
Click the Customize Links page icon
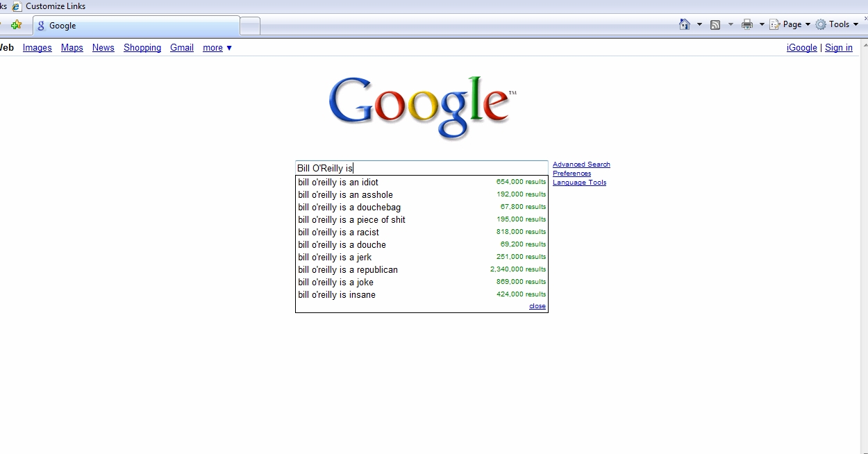pos(17,6)
